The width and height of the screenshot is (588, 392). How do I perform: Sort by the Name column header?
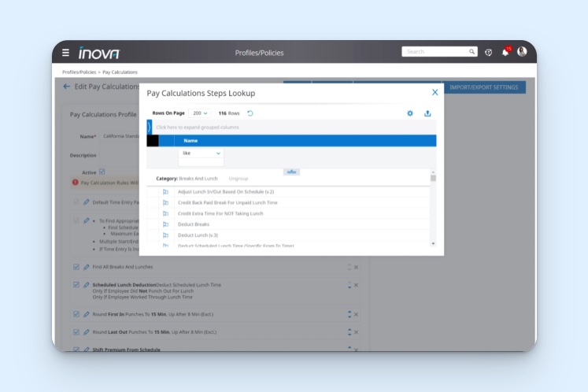(190, 141)
